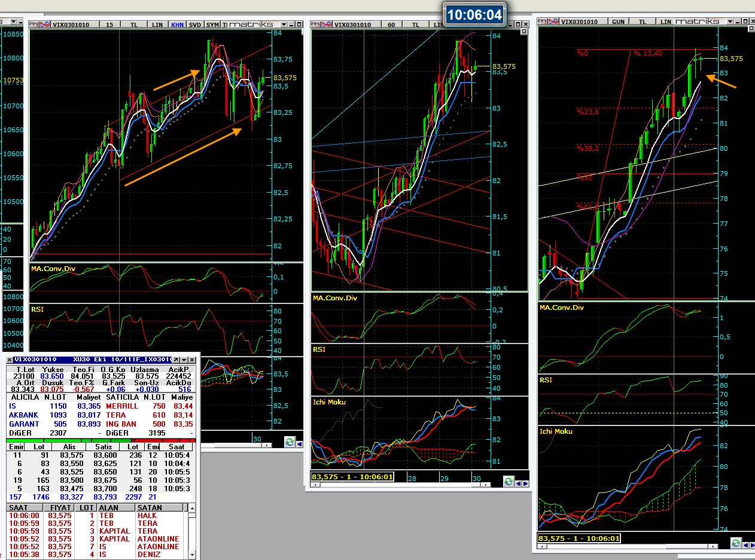Toggle SVD option in 15-minute chart header
This screenshot has height=560, width=755.
[195, 25]
